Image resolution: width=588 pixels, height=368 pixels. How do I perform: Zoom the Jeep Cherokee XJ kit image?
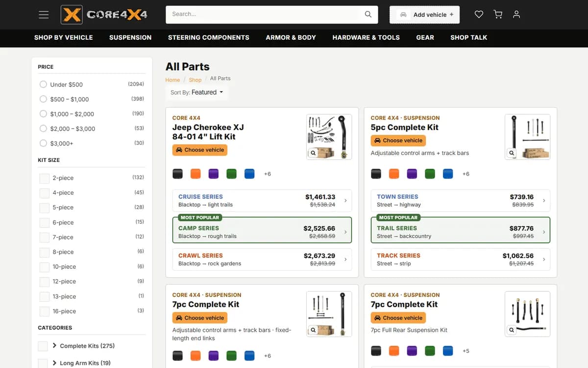(x=313, y=153)
